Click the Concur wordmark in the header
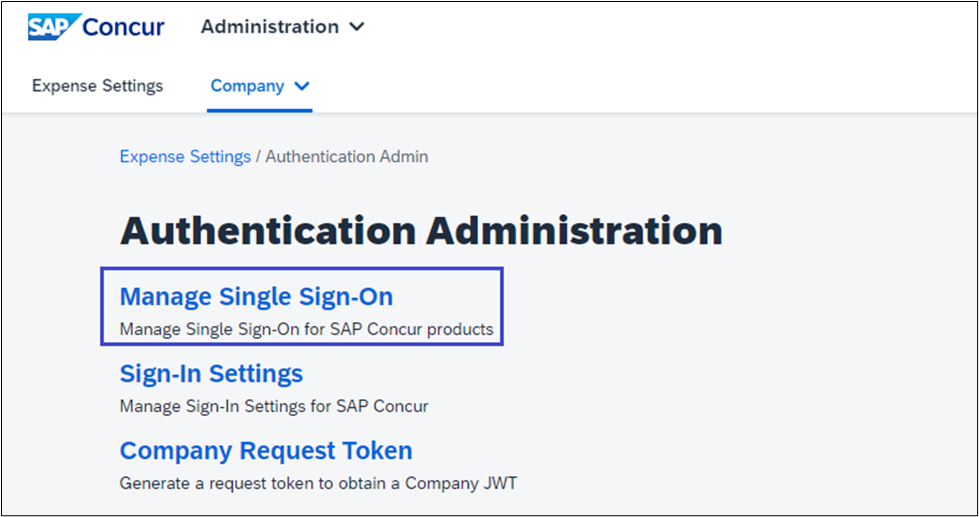979x517 pixels. pyautogui.click(x=124, y=27)
